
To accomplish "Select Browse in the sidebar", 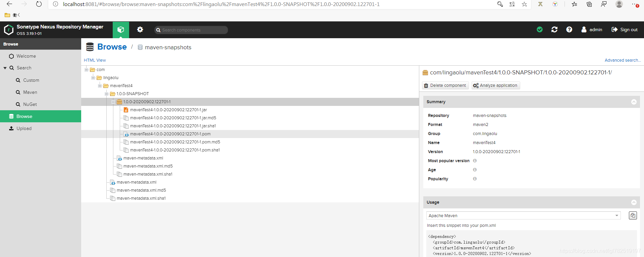I will 41,116.
